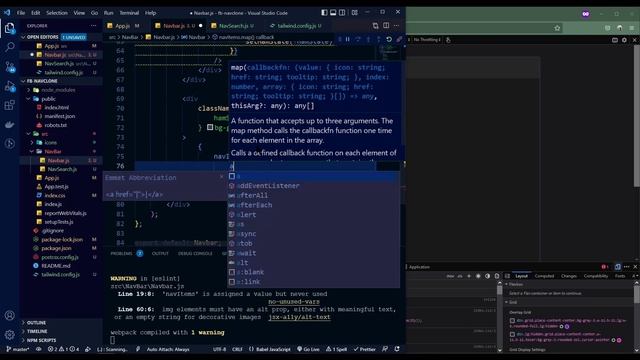
Task: Check the first Overlay Grid div checkbox
Action: click(x=512, y=320)
